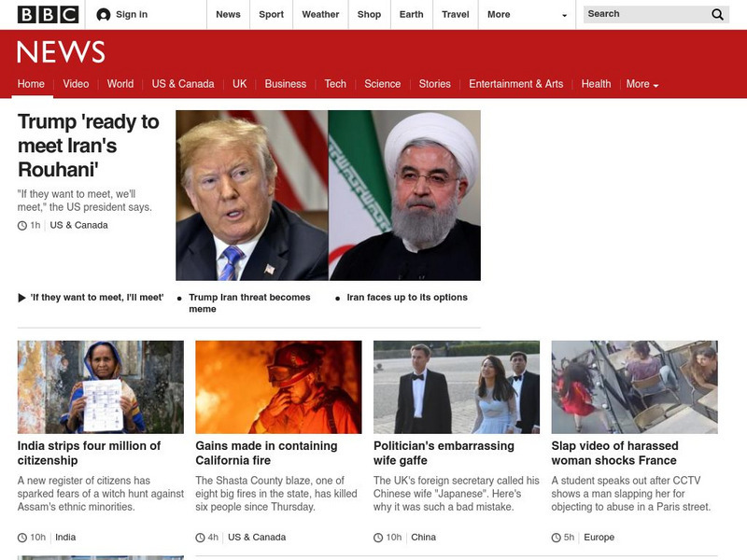Click the Trump and Rouhani lead image
The image size is (747, 560).
328,195
